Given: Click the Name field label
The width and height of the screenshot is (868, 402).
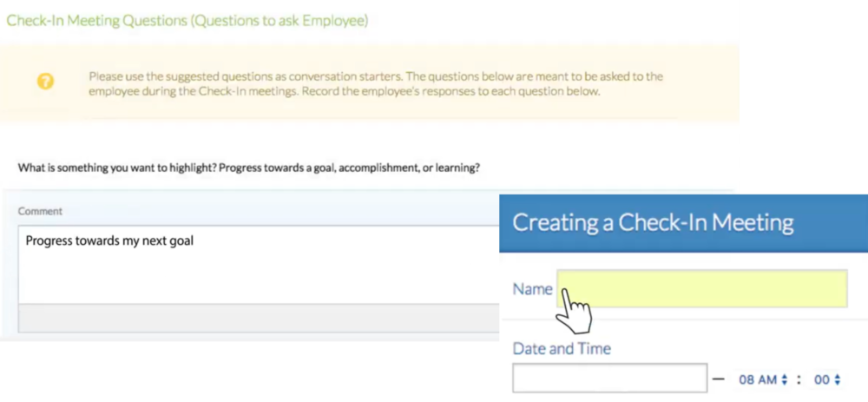Looking at the screenshot, I should click(x=532, y=289).
